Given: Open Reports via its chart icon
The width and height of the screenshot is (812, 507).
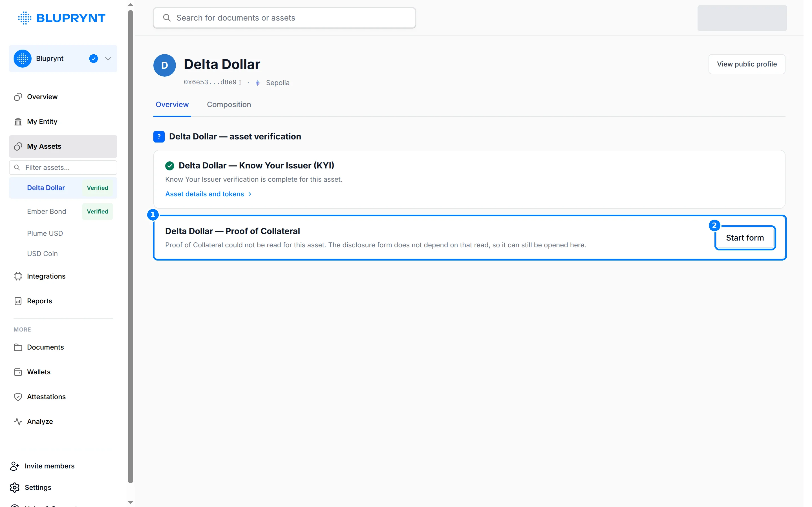Looking at the screenshot, I should 18,301.
